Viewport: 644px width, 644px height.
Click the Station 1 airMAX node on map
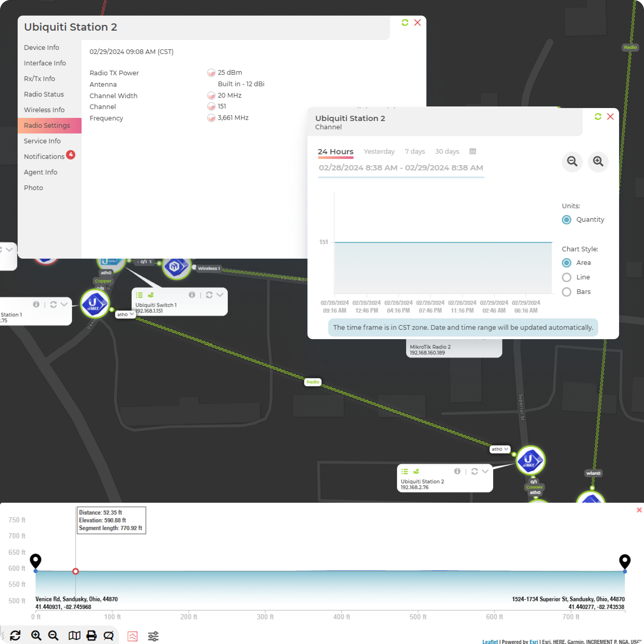(95, 303)
